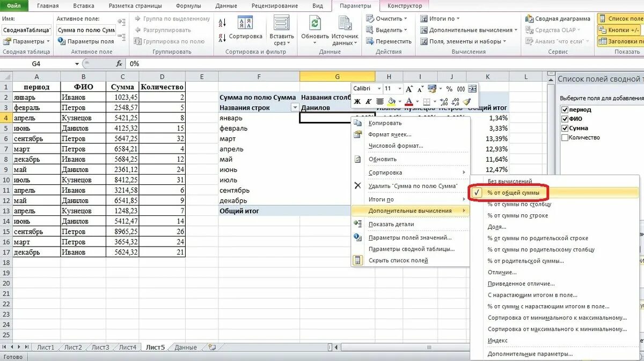Open font color dropdown arrow in mini toolbar
Screen dimensions: 644x361
pyautogui.click(x=416, y=102)
